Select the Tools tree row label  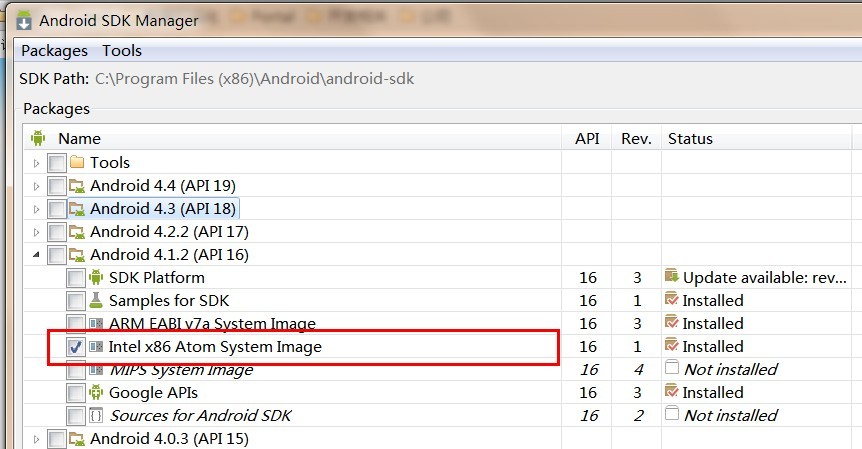(110, 163)
